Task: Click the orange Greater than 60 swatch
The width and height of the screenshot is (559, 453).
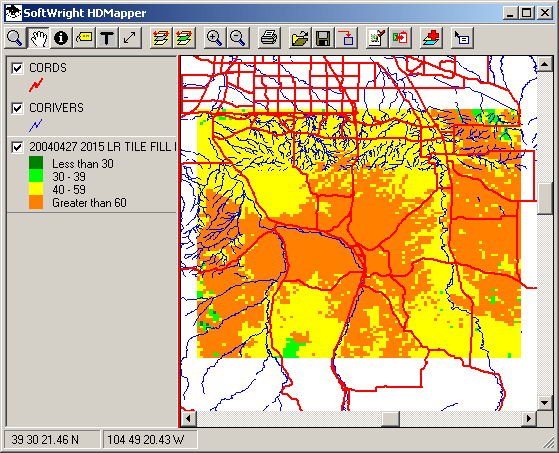Action: coord(36,202)
